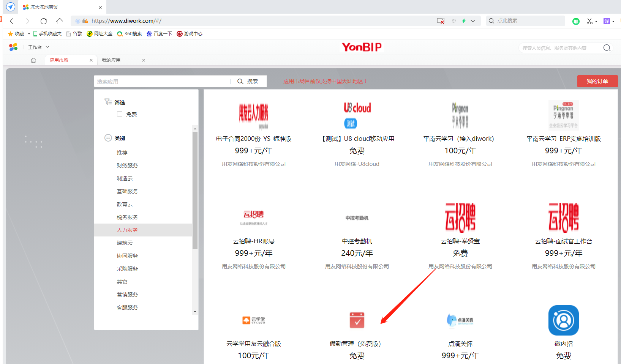Collapse the 类别 category expander

(108, 138)
